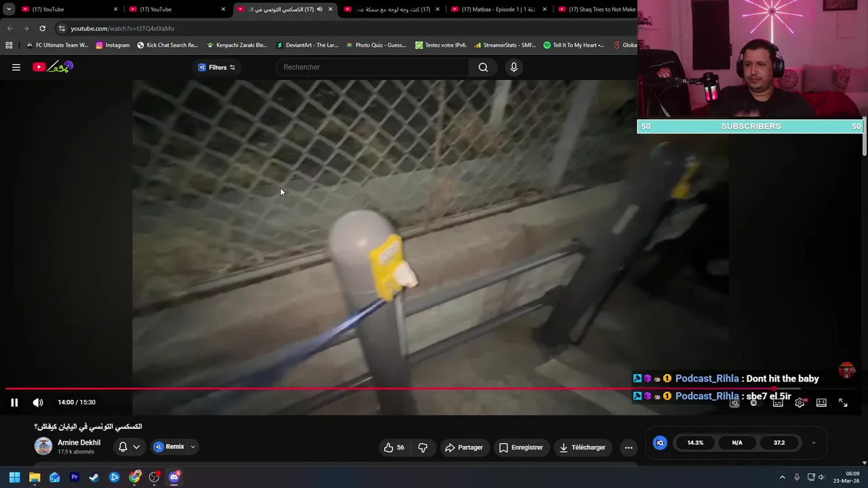
Task: Pause the video
Action: [14, 403]
